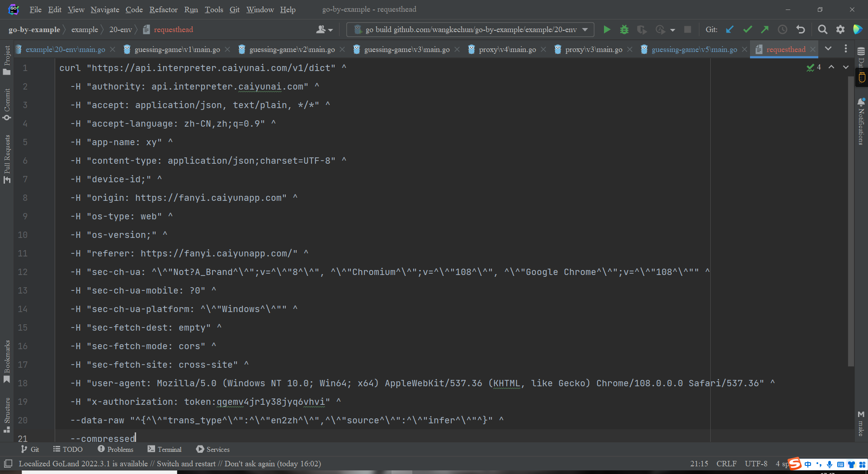Screen dimensions: 868x474
Task: Click the green Run button
Action: (x=607, y=30)
